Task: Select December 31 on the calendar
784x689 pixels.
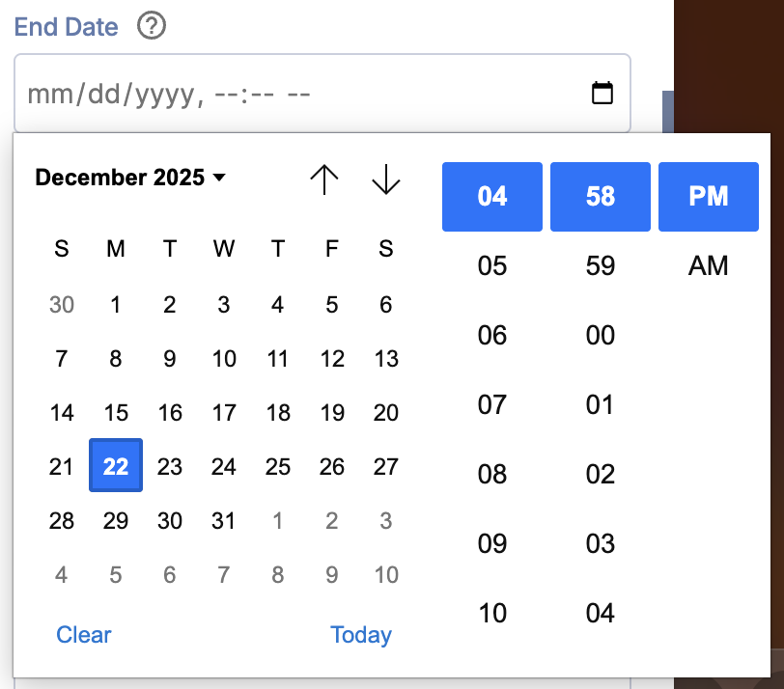Action: coord(223,520)
